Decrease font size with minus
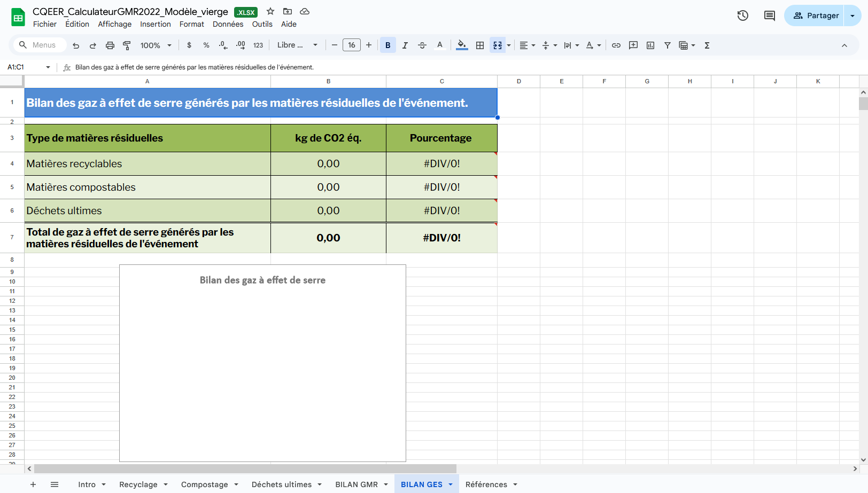 tap(335, 45)
